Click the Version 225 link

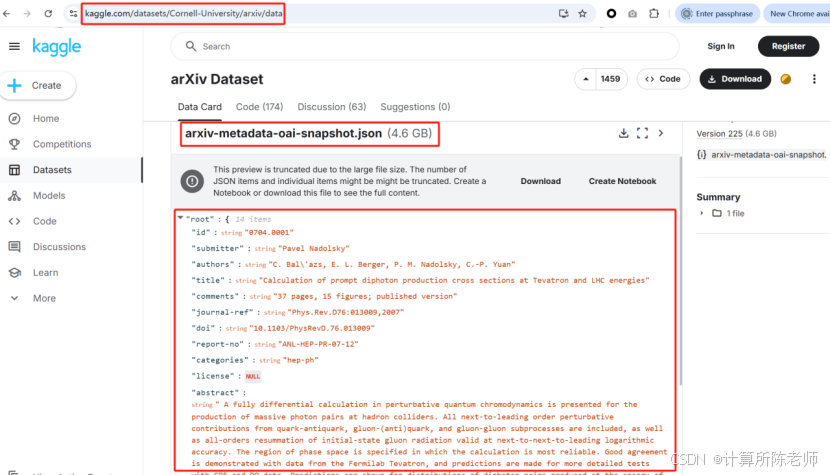(719, 134)
